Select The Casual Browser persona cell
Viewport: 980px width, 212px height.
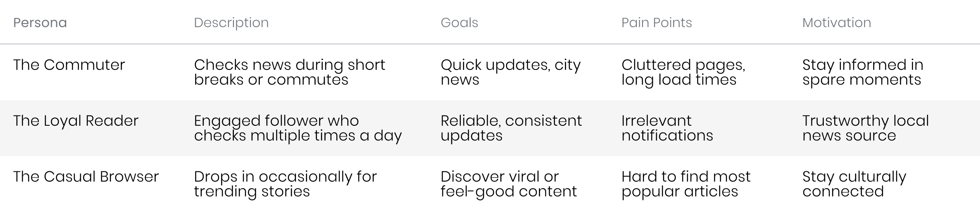(86, 177)
